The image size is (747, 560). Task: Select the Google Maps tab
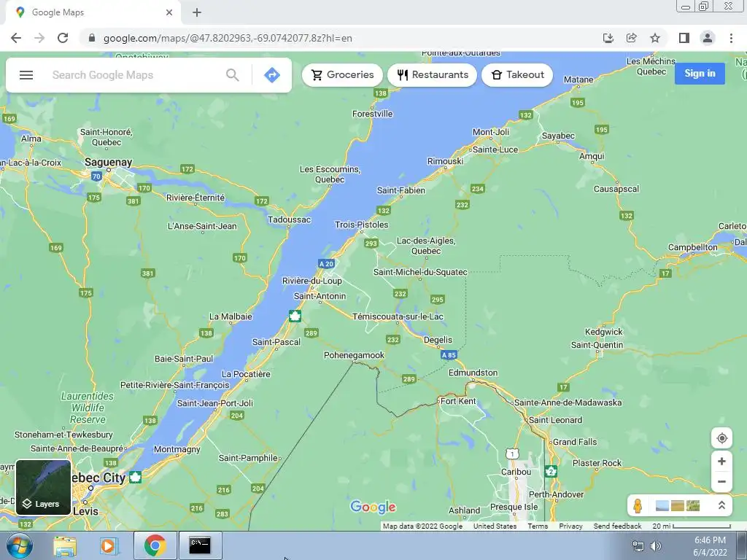(93, 12)
